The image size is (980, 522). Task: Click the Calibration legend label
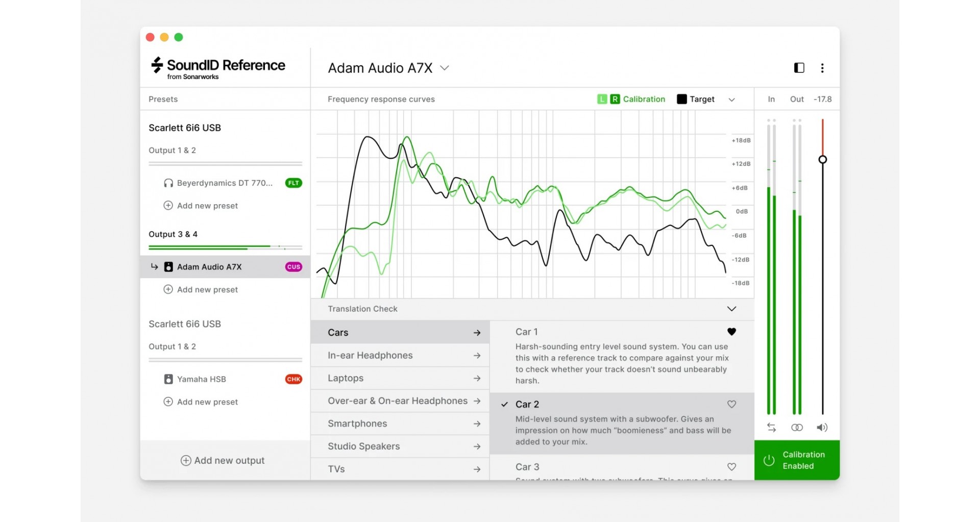(644, 99)
